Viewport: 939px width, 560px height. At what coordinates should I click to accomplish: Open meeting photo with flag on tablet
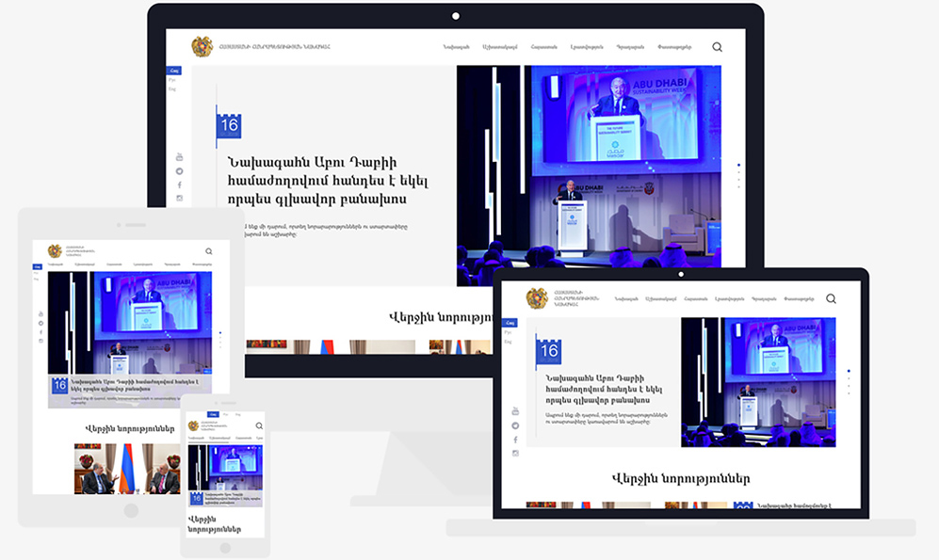point(127,469)
